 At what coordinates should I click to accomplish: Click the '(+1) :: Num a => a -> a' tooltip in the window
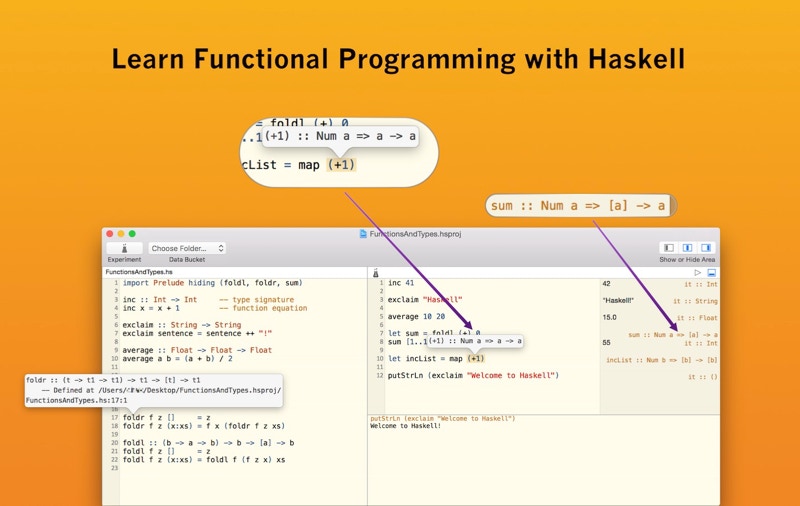tap(475, 341)
